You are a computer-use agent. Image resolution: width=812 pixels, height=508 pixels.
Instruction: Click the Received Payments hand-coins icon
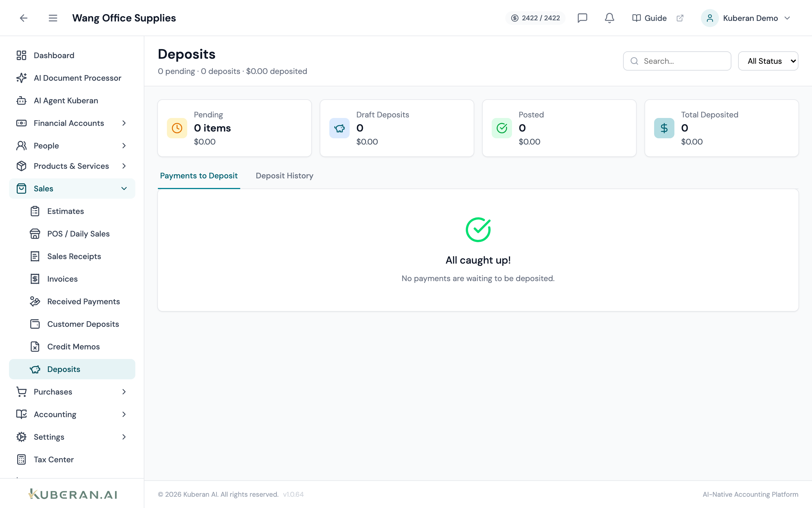tap(35, 301)
